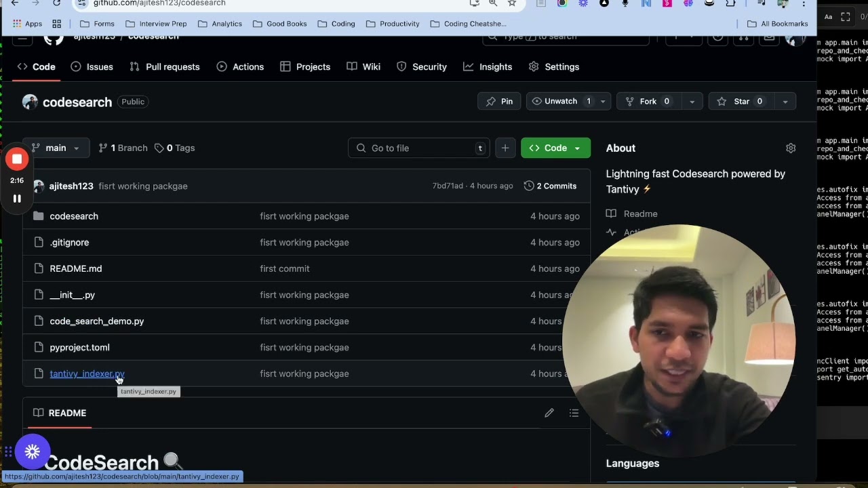The height and width of the screenshot is (488, 868).
Task: Open the Interview Prep bookmark folder
Action: tap(157, 24)
